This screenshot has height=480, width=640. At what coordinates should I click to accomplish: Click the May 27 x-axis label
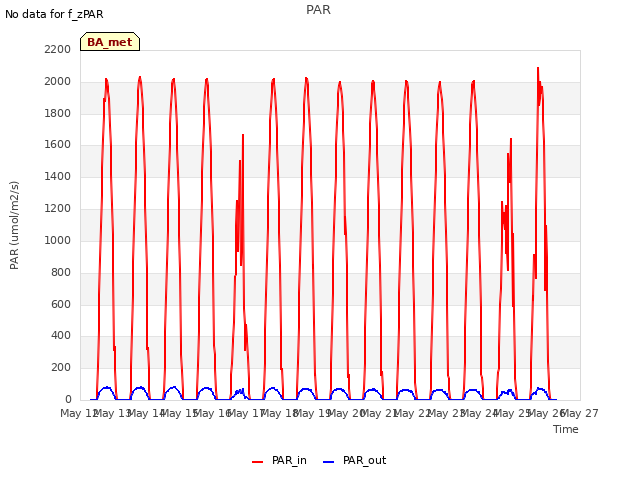point(580,413)
